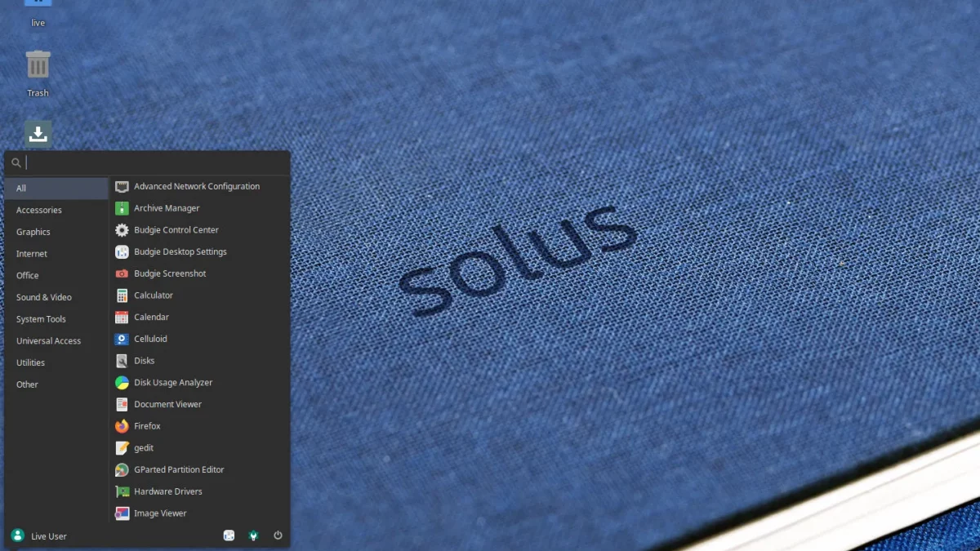Viewport: 980px width, 551px height.
Task: Select the All category
Action: (x=56, y=189)
